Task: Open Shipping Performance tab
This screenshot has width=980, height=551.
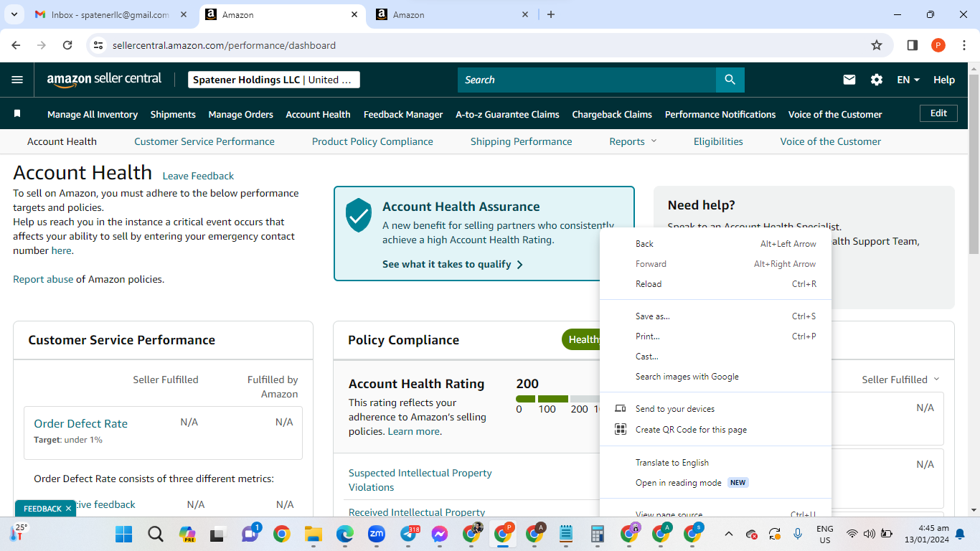Action: point(522,141)
